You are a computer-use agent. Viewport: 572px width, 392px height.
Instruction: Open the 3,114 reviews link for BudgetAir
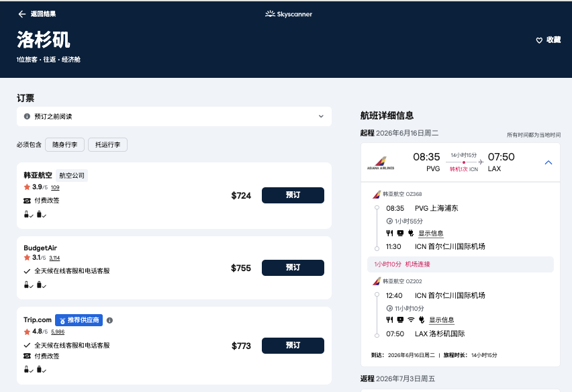tap(54, 258)
